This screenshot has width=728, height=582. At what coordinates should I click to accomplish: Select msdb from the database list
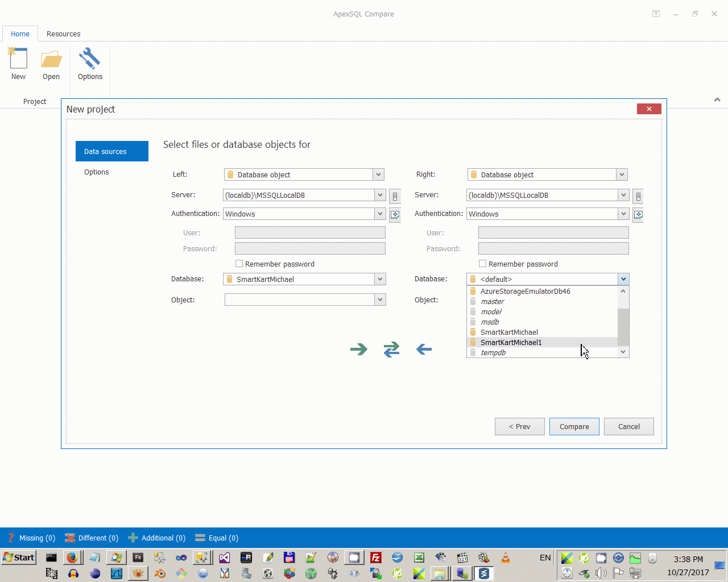(542, 322)
